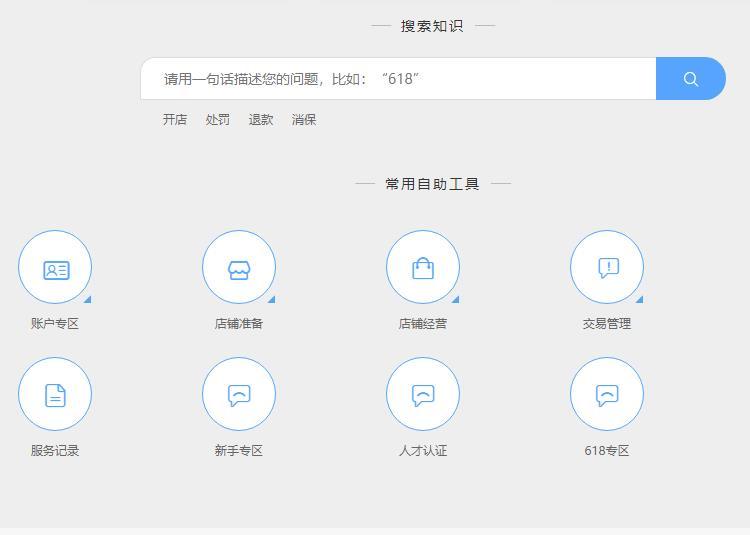Expand the triangle corner beside 店铺经营
This screenshot has height=535, width=750.
click(456, 300)
